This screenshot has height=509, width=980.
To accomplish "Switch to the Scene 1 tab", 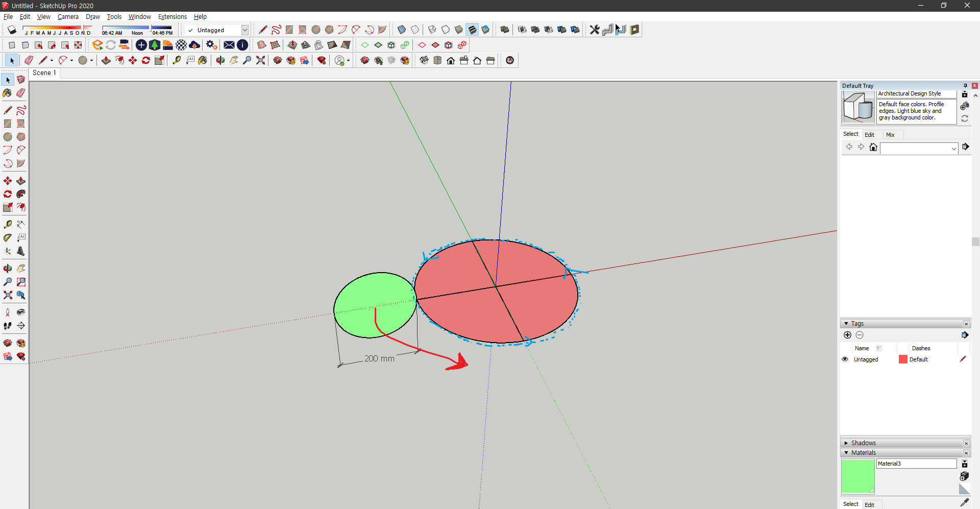I will pyautogui.click(x=44, y=73).
